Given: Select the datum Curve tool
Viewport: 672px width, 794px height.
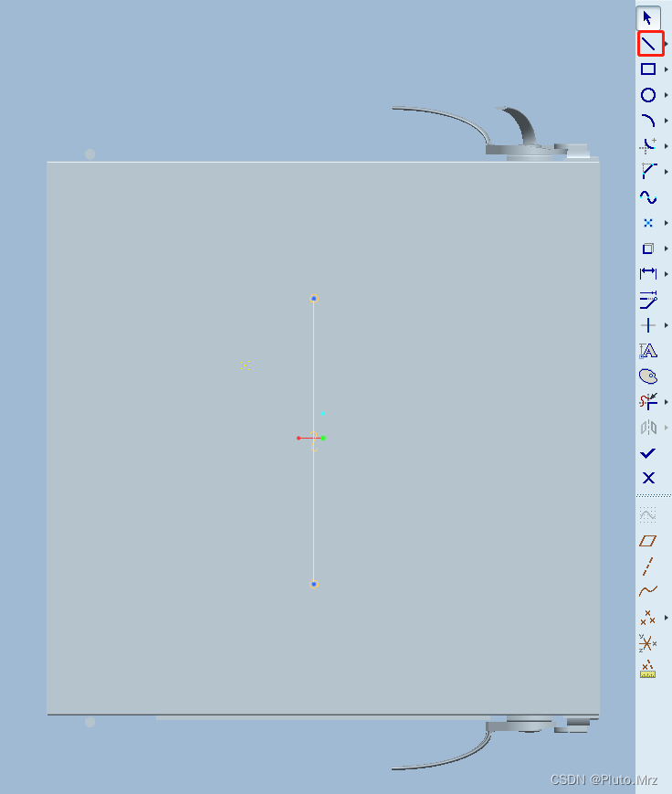Looking at the screenshot, I should click(x=647, y=591).
